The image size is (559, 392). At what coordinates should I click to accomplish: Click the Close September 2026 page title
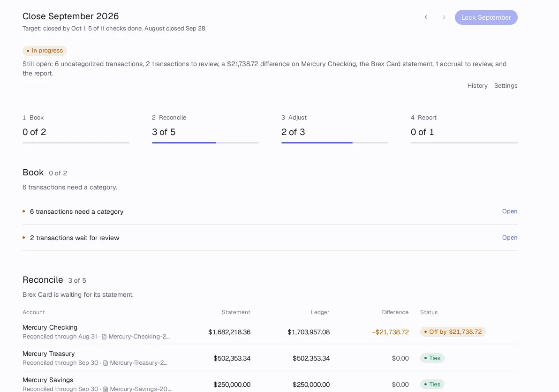[x=71, y=16]
